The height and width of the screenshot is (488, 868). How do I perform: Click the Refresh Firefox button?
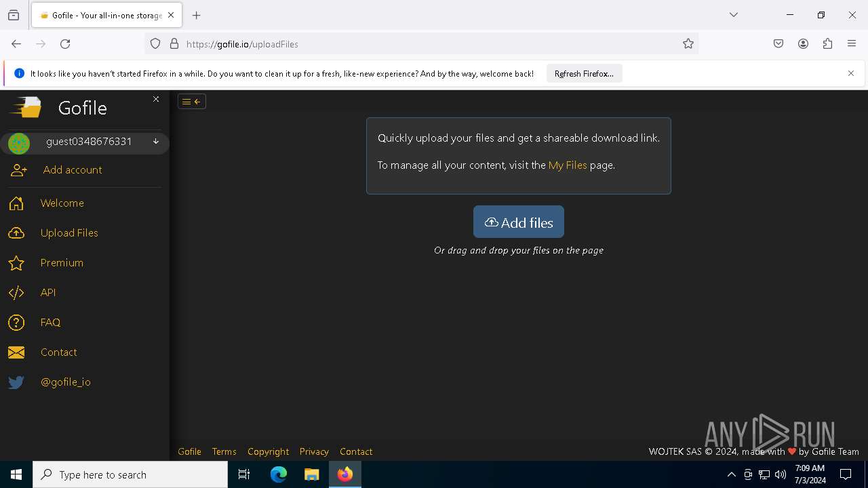(584, 74)
